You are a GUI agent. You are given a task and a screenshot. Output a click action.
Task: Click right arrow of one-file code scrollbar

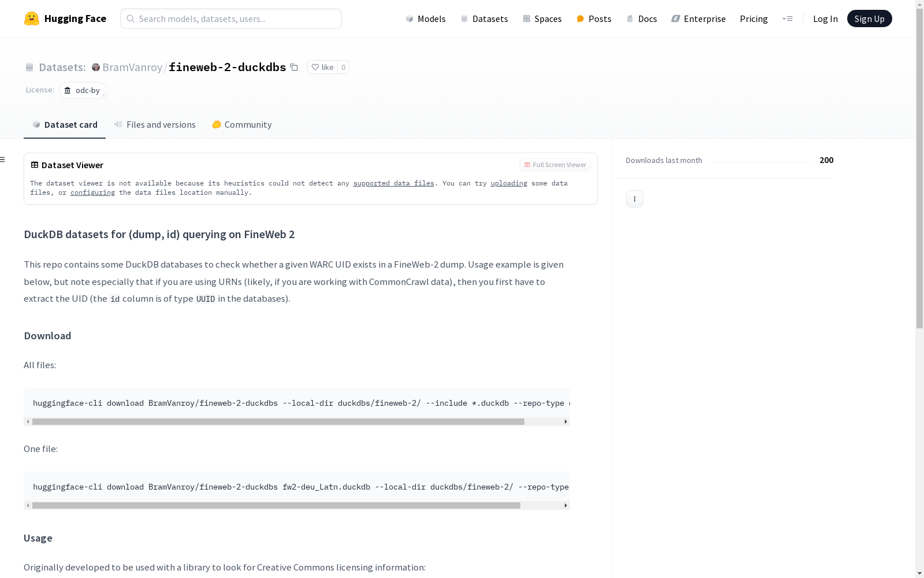tap(566, 505)
